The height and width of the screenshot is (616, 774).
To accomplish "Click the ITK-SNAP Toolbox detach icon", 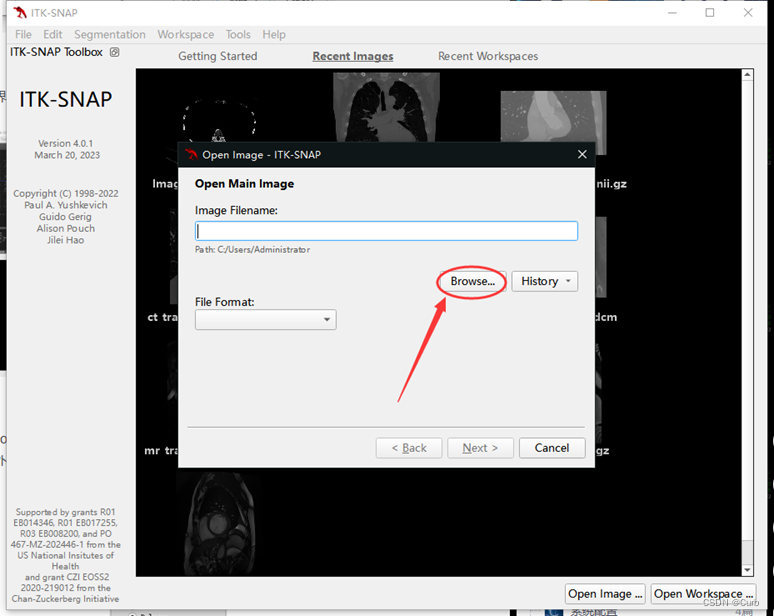I will tap(114, 52).
